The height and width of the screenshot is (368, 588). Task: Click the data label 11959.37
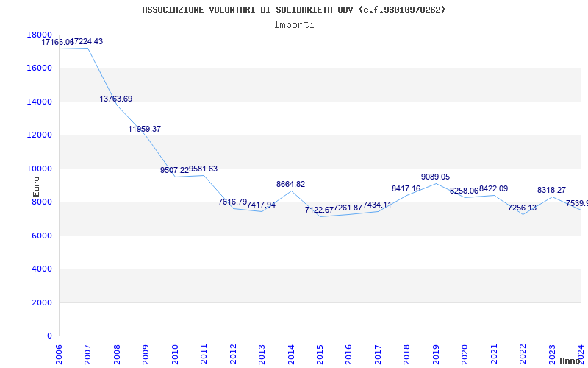[x=144, y=130]
